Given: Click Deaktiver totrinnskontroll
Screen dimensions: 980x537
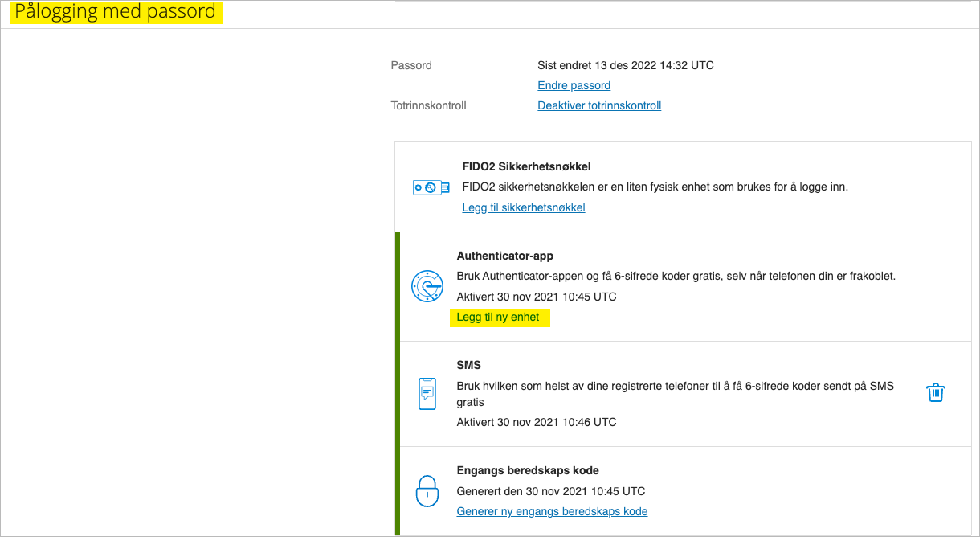Looking at the screenshot, I should coord(599,105).
